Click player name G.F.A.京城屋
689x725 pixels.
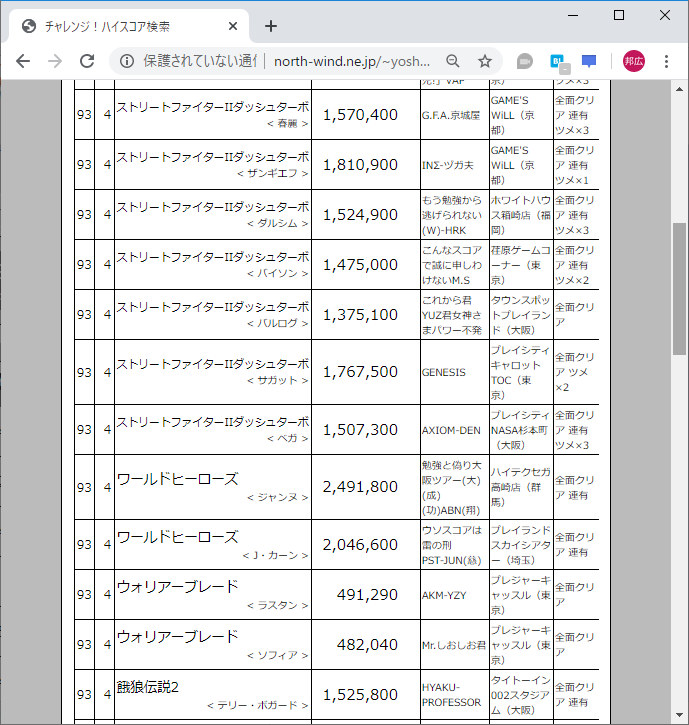click(x=451, y=115)
